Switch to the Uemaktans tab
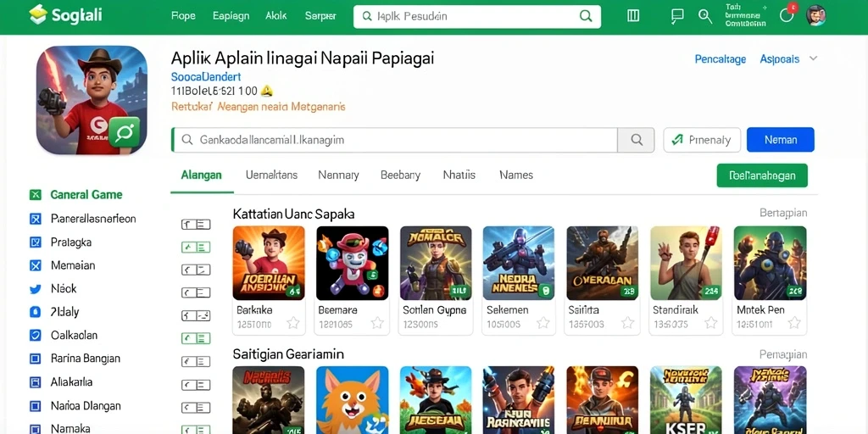 coord(271,175)
